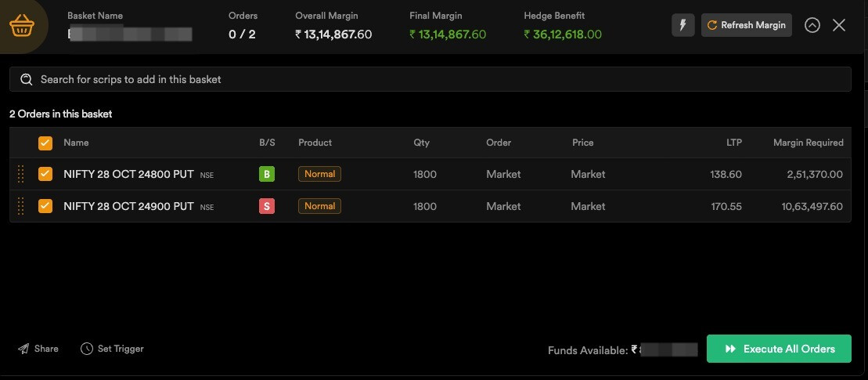
Task: Click Normal product tag on 24800 PUT row
Action: pos(319,174)
